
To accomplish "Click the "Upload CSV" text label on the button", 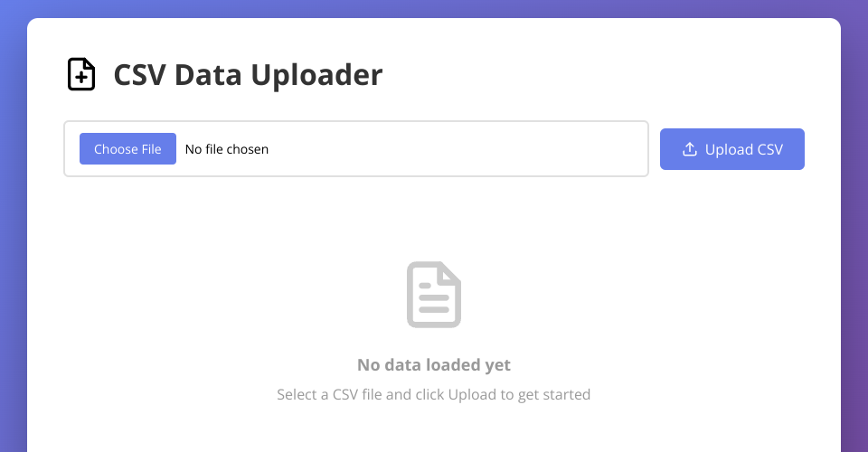I will pos(743,149).
